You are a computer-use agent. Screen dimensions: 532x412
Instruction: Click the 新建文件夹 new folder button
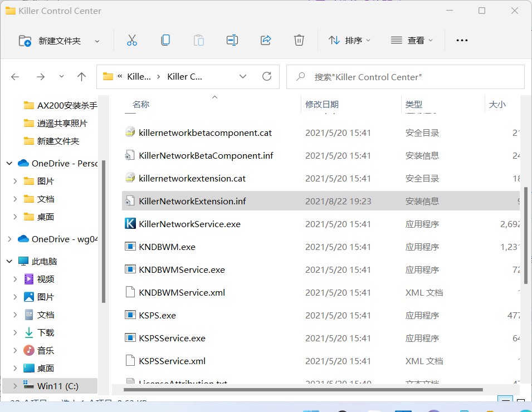pos(50,41)
